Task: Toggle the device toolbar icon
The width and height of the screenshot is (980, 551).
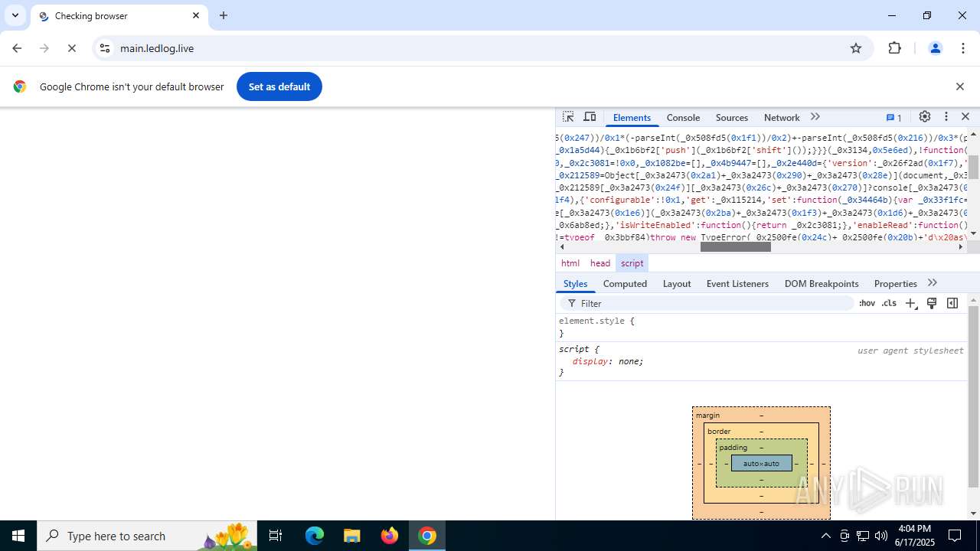Action: coord(590,117)
